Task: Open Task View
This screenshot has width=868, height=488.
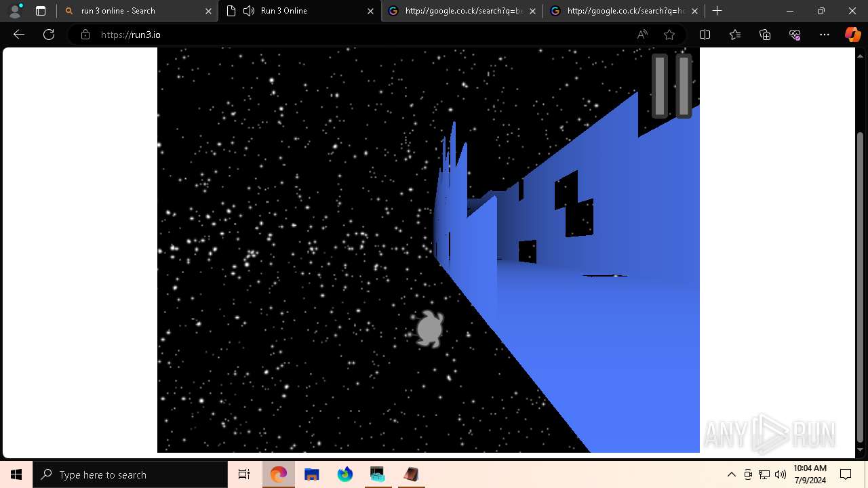Action: pos(244,474)
